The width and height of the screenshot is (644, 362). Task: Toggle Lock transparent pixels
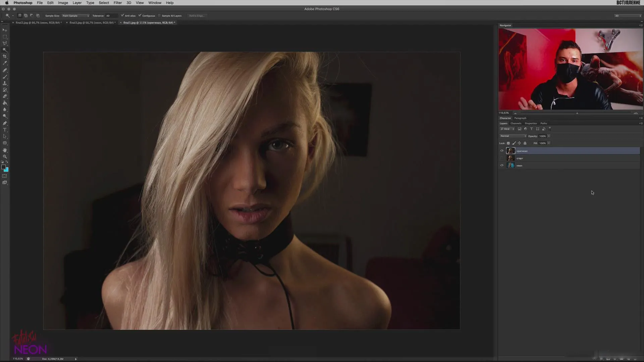pos(508,143)
